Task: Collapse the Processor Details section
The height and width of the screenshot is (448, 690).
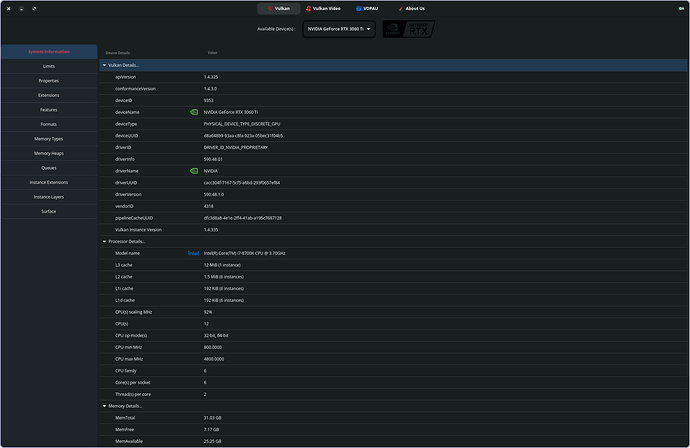Action: coord(104,242)
